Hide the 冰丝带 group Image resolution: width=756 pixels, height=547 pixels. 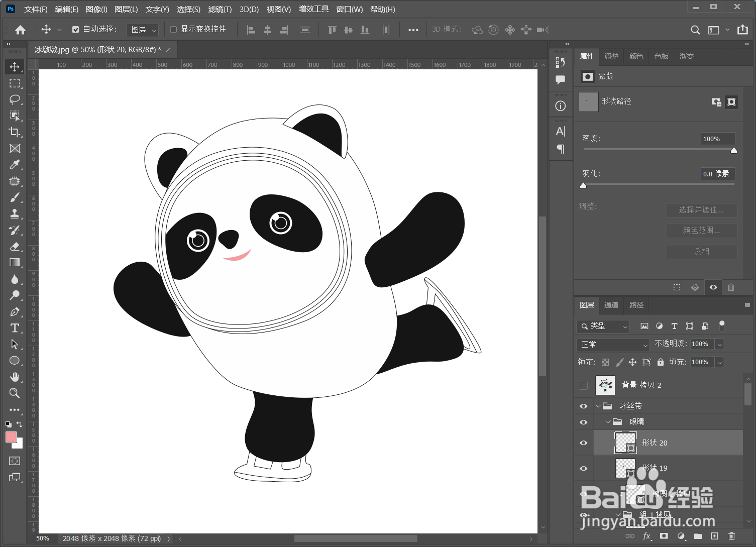click(x=583, y=406)
